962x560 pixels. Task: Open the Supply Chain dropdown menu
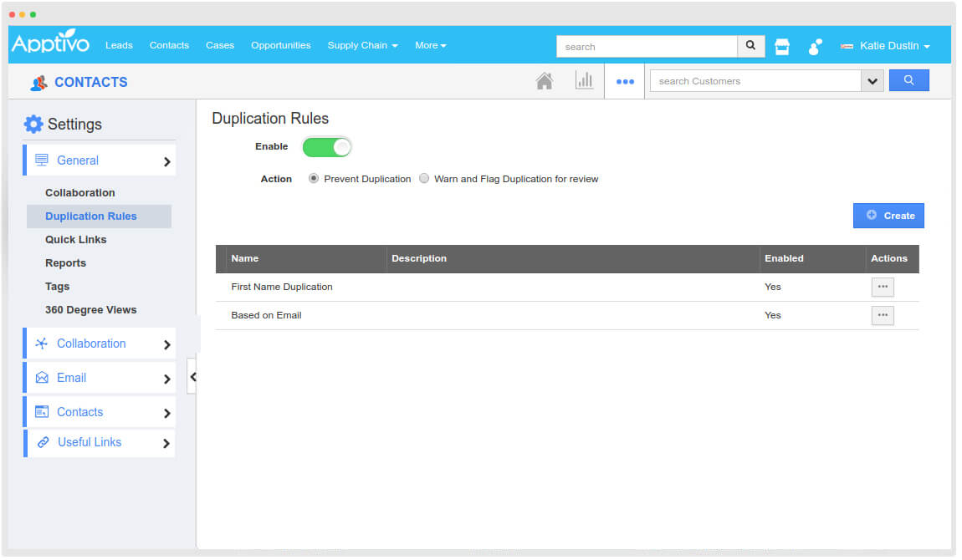tap(362, 46)
